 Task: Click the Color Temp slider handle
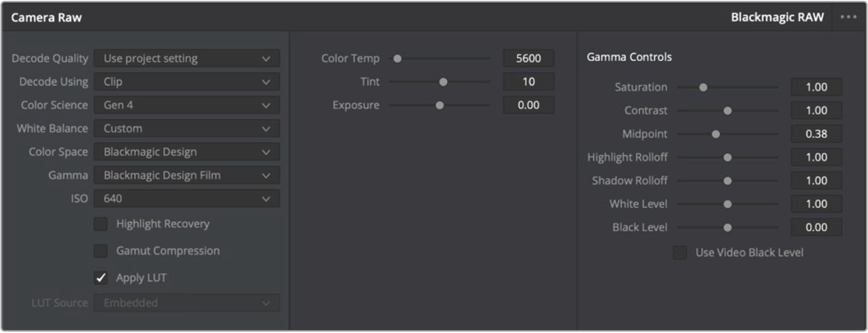click(x=398, y=58)
